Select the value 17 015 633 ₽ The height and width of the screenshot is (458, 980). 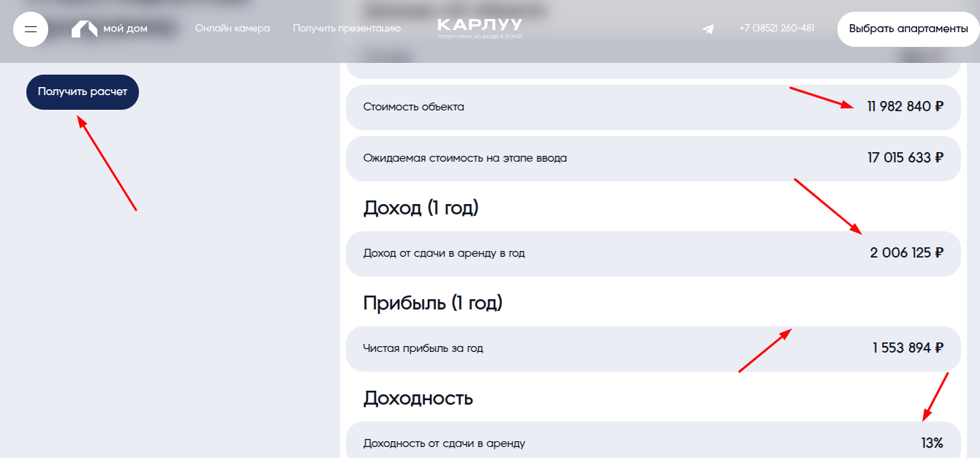point(905,158)
